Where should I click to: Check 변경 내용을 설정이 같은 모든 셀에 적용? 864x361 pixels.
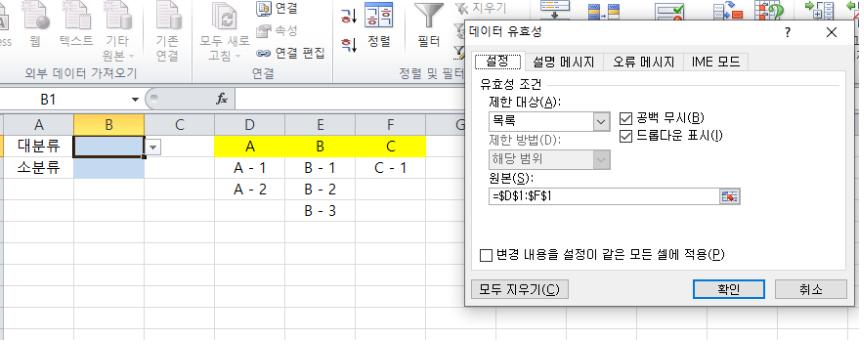486,255
